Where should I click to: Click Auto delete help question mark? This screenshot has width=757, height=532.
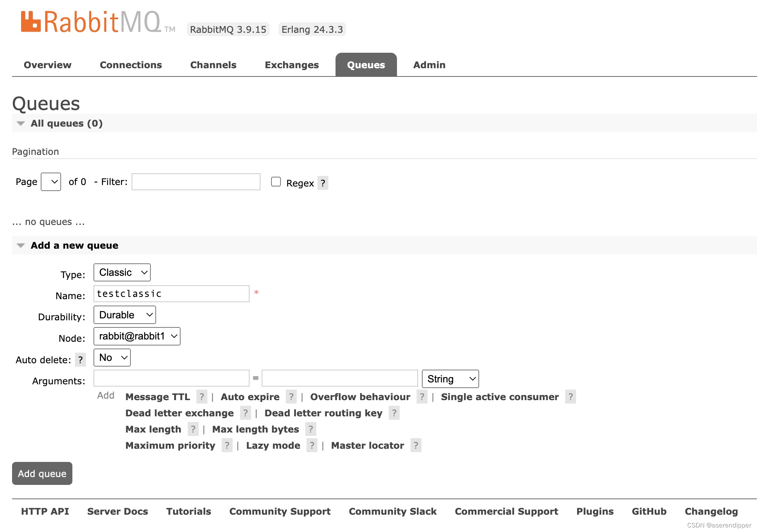coord(80,360)
